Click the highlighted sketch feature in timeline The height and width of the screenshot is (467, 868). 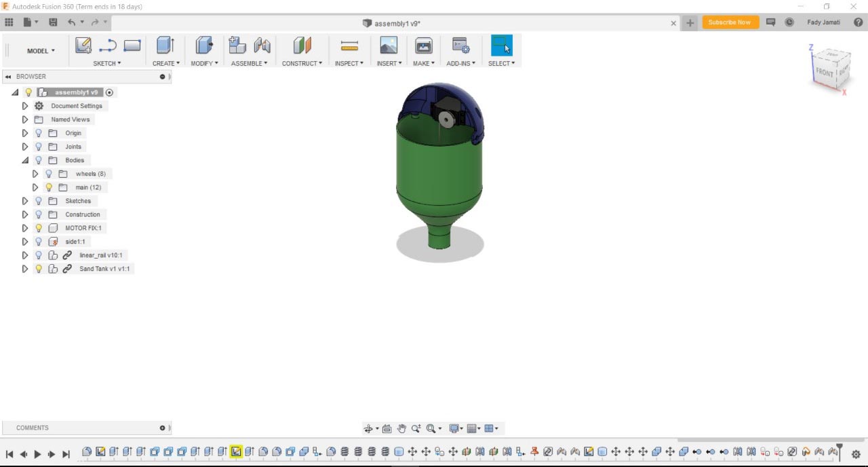pos(236,451)
